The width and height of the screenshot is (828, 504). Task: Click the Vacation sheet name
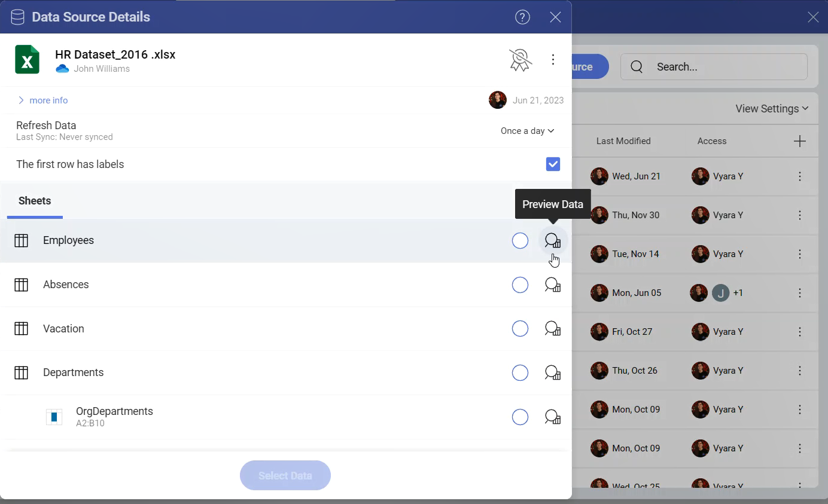click(63, 329)
